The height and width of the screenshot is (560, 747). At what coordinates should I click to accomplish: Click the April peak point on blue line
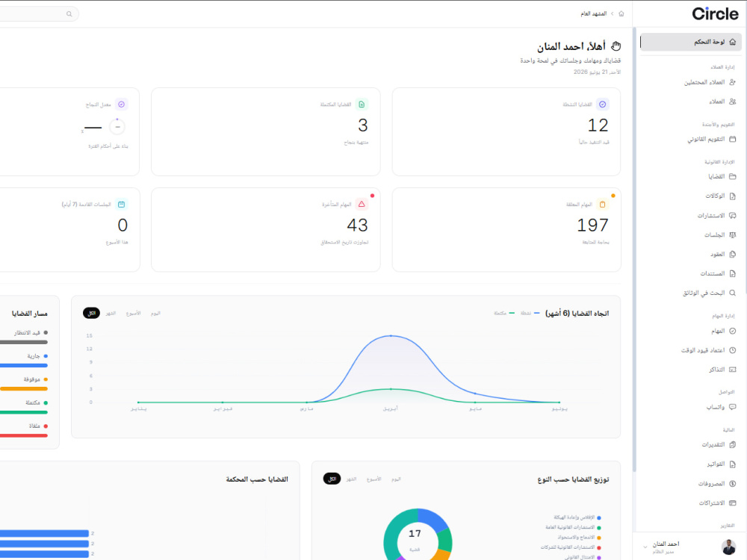pos(391,336)
